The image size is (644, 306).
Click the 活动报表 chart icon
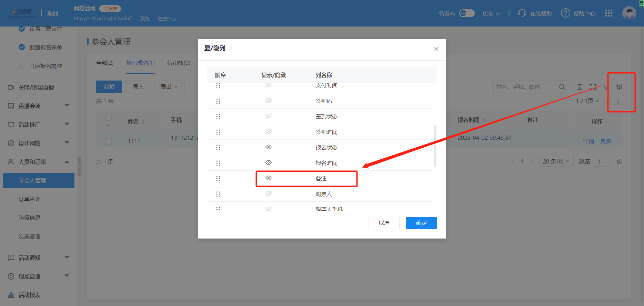tap(11, 295)
